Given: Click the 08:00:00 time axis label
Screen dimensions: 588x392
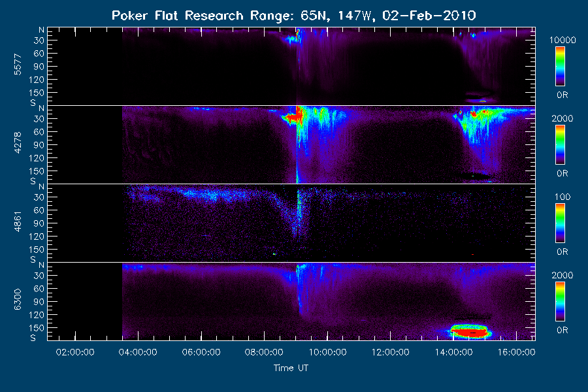Looking at the screenshot, I should point(264,352).
